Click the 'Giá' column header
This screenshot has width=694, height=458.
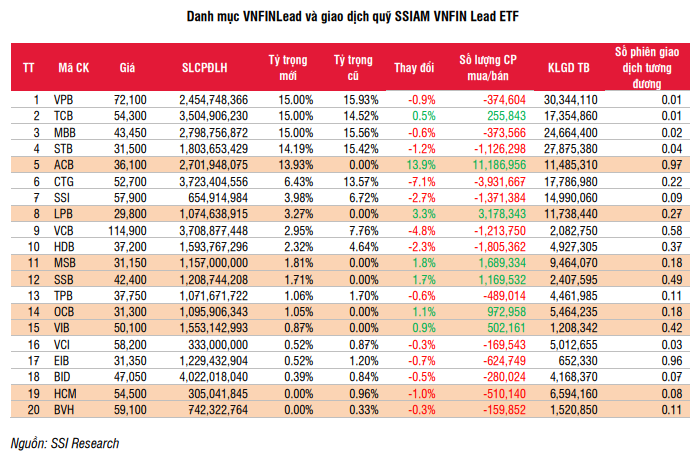tap(127, 68)
